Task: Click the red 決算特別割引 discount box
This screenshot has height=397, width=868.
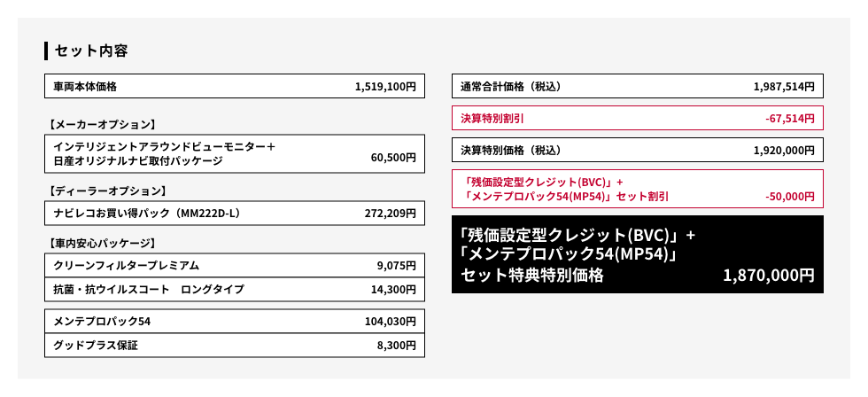Action: (638, 118)
